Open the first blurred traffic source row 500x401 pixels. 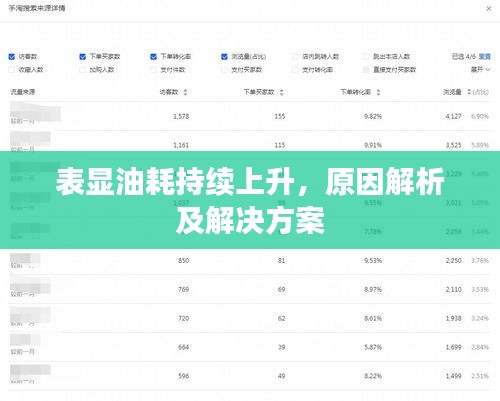pos(249,116)
